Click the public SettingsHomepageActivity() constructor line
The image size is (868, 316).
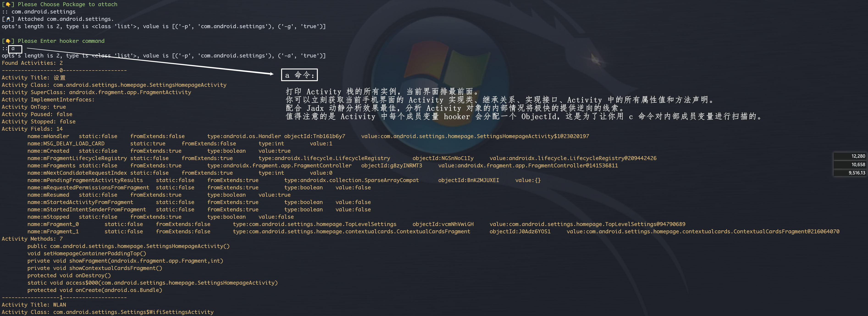click(x=128, y=246)
